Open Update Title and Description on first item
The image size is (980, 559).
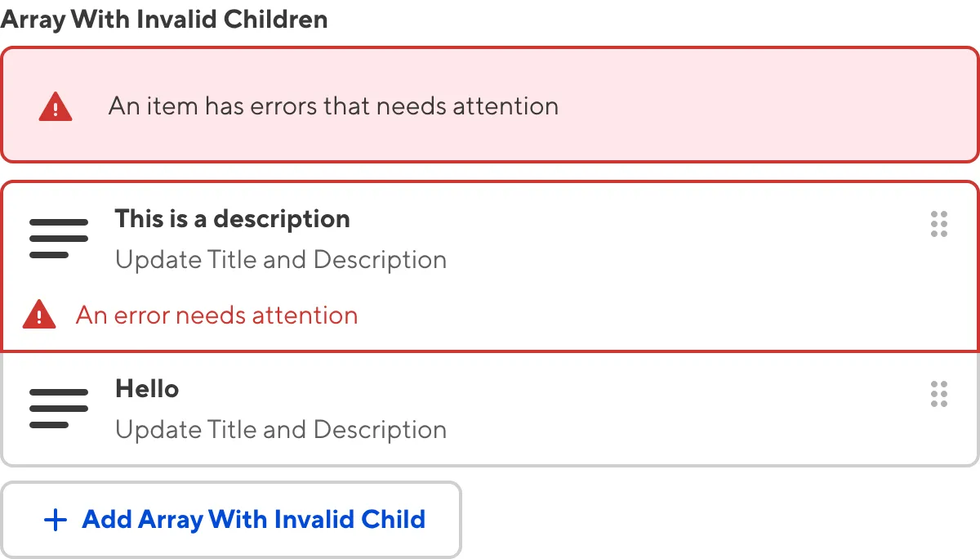[281, 259]
